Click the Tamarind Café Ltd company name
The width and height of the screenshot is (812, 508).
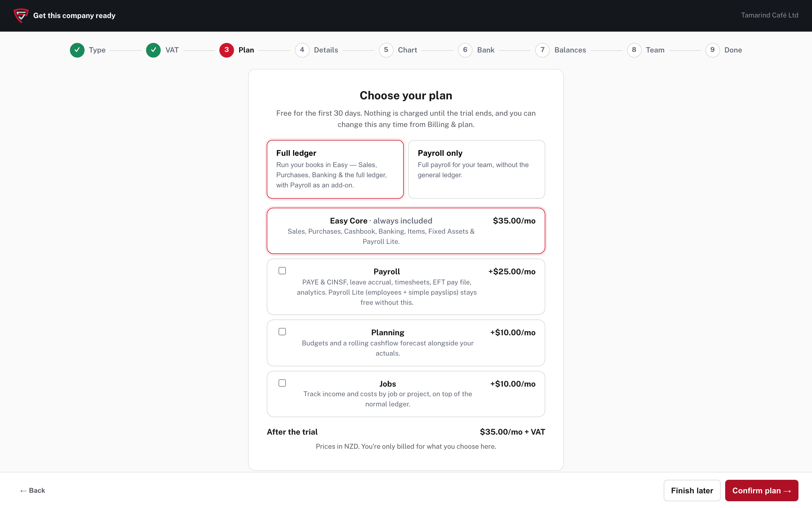pyautogui.click(x=769, y=15)
